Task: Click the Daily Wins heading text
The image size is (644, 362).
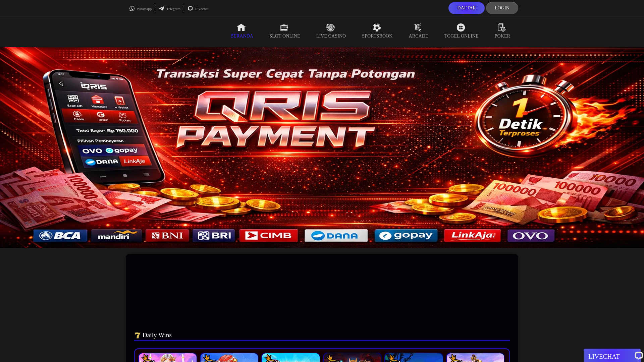Action: pyautogui.click(x=157, y=335)
